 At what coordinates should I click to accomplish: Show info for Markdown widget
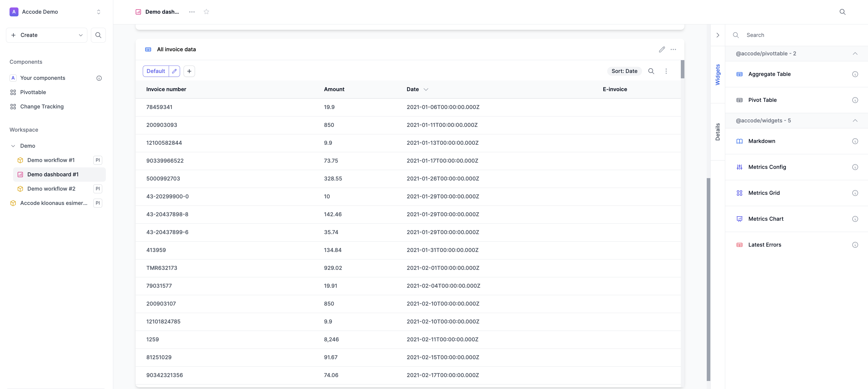point(855,141)
